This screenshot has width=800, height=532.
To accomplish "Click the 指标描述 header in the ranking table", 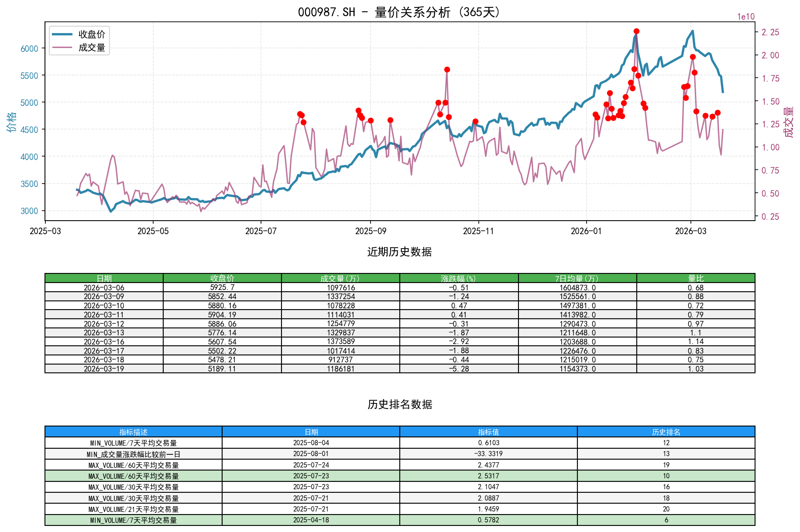I will pyautogui.click(x=133, y=432).
